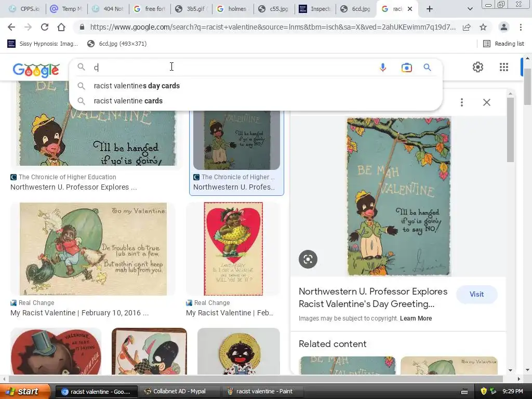Click the address bar URL

coord(273,27)
